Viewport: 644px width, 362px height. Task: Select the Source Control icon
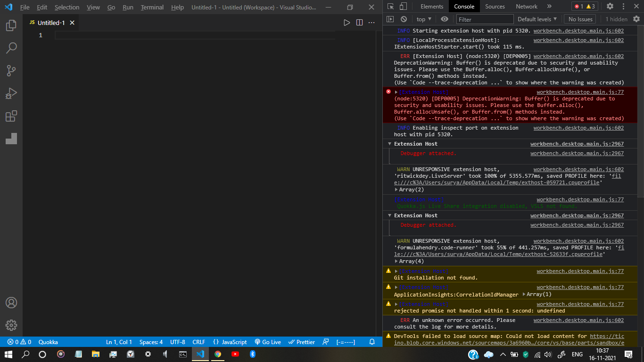pos(11,70)
